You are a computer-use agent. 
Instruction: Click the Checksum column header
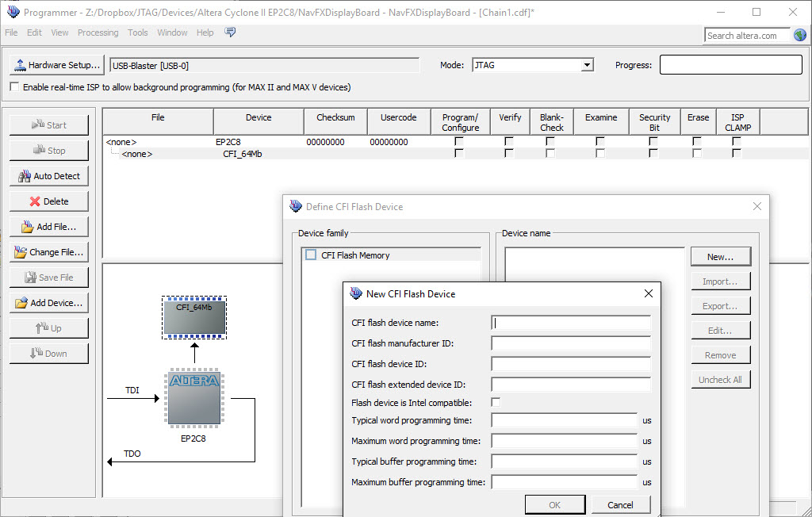click(335, 122)
